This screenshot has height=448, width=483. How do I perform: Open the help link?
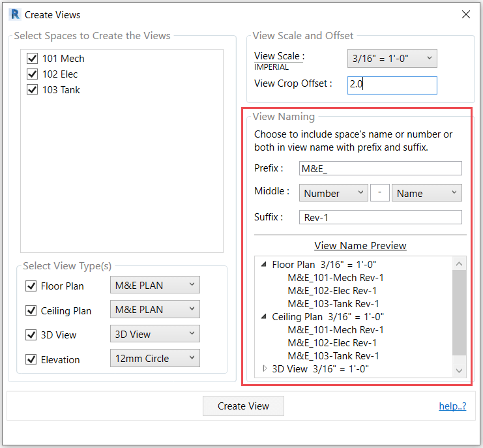pos(452,406)
